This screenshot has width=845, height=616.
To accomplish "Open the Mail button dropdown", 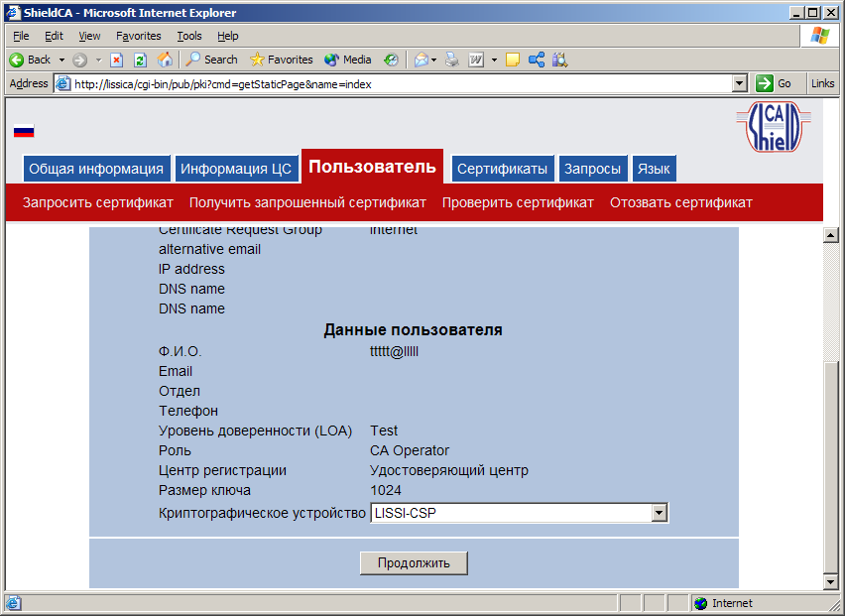I will [x=434, y=60].
